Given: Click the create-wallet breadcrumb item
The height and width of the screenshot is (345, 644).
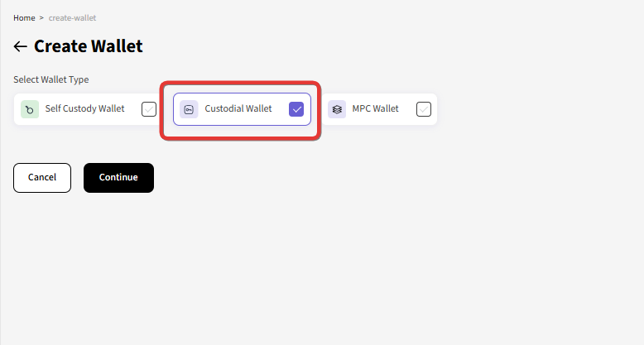Looking at the screenshot, I should pyautogui.click(x=72, y=18).
